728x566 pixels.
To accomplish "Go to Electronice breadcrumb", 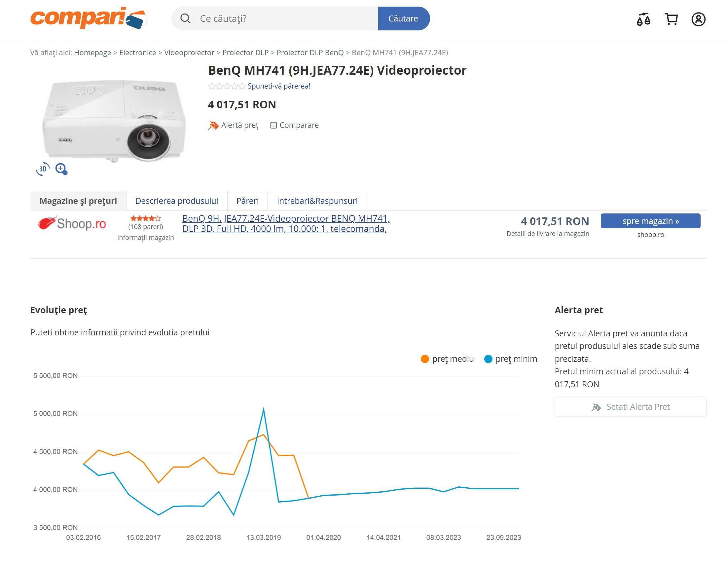I will click(138, 52).
